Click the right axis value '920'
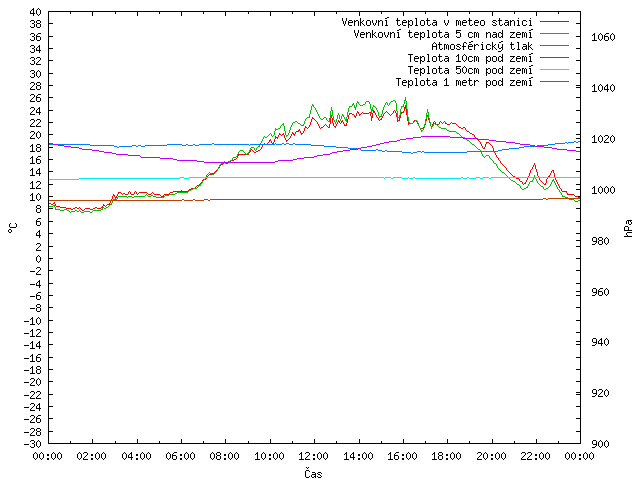This screenshot has height=480, width=640. [600, 393]
